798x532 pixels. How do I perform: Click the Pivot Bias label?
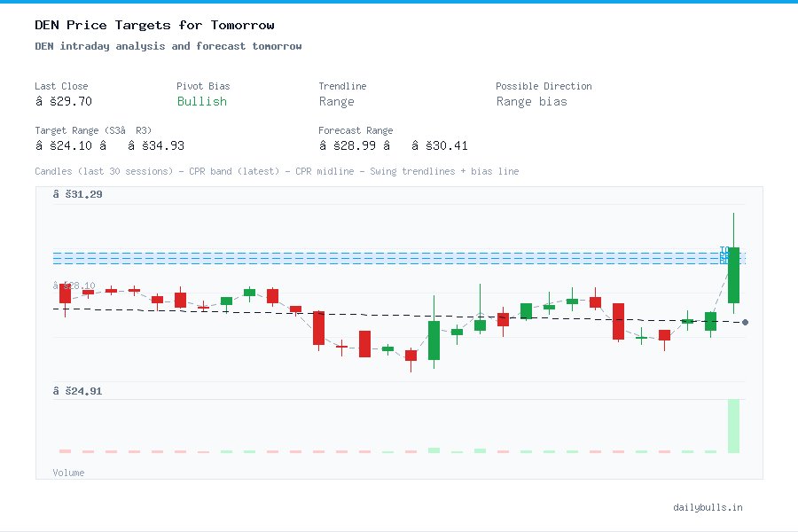203,86
